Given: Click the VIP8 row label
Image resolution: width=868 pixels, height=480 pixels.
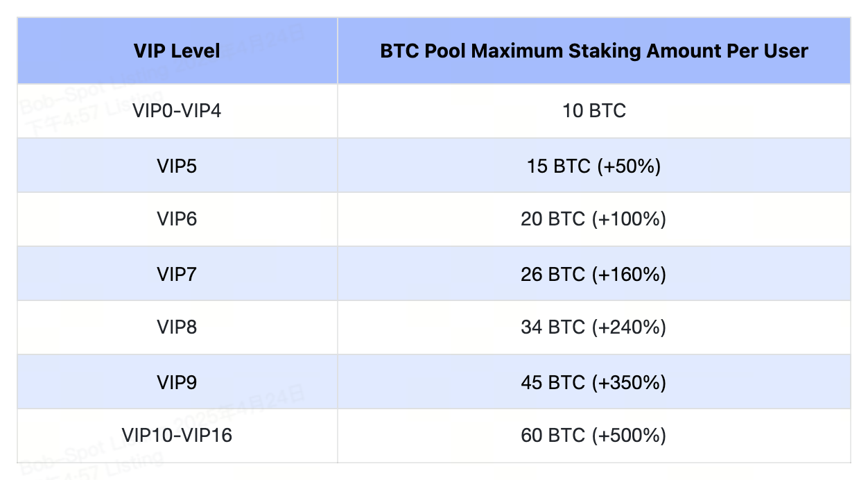Looking at the screenshot, I should pyautogui.click(x=177, y=327).
